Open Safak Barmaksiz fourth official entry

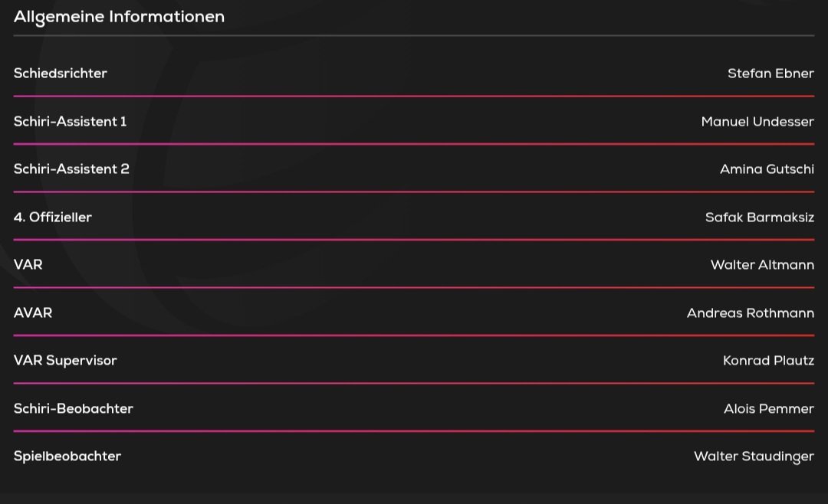click(x=759, y=217)
